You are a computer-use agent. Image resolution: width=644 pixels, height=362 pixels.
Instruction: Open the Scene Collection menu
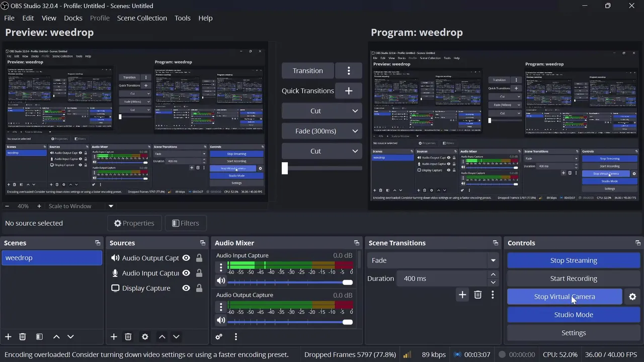pos(142,18)
